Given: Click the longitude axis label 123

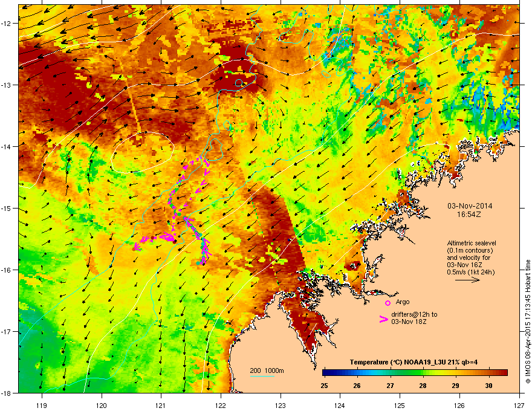Looking at the screenshot, I should (281, 405).
